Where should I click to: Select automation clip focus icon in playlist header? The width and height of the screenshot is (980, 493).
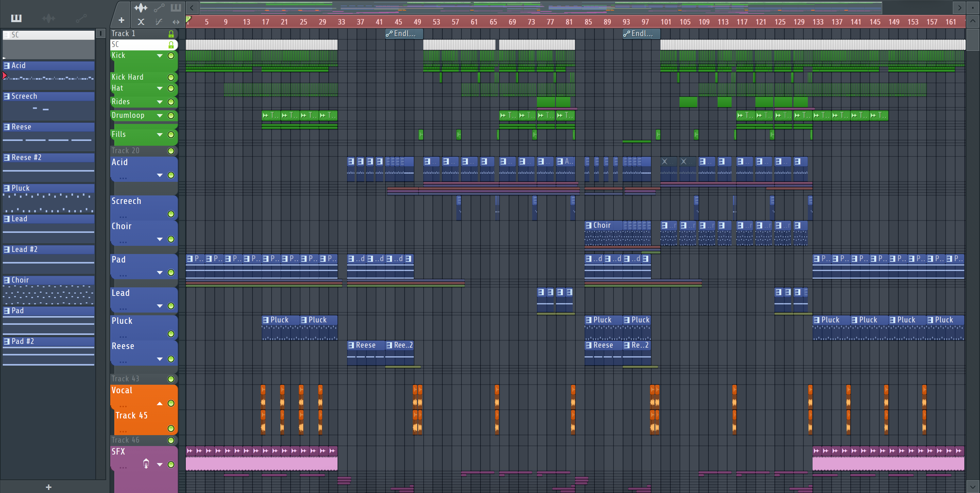tap(159, 7)
